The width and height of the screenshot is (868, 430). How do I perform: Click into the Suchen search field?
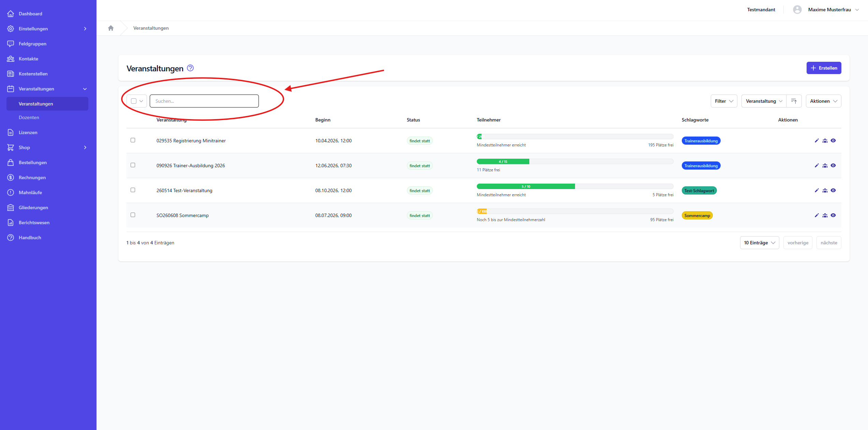[x=204, y=101]
